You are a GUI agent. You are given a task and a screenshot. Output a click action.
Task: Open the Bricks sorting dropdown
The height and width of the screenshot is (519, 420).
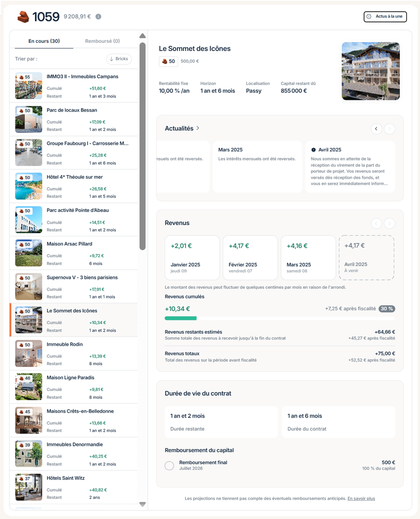119,59
